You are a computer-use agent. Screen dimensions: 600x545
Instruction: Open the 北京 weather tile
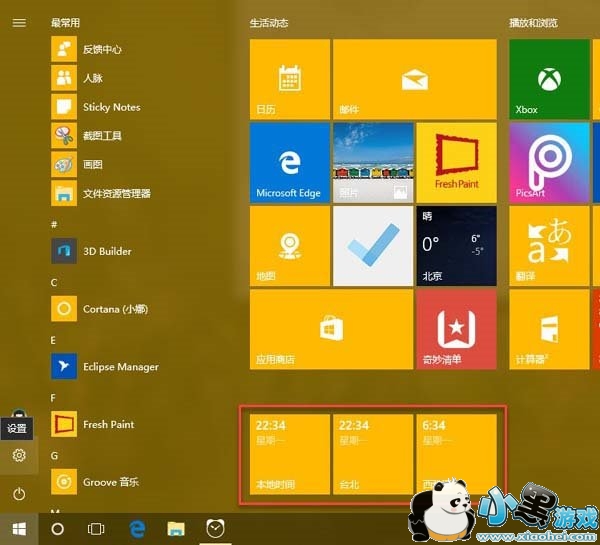pos(457,246)
